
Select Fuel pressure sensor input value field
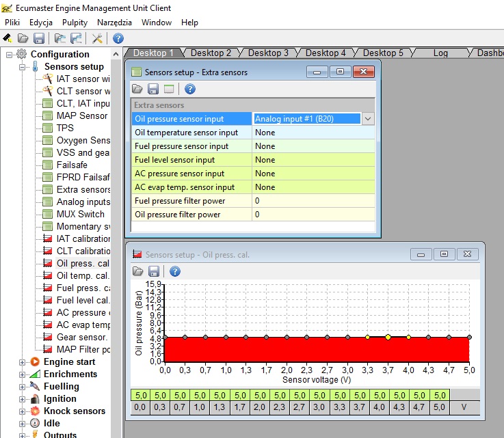(x=313, y=146)
